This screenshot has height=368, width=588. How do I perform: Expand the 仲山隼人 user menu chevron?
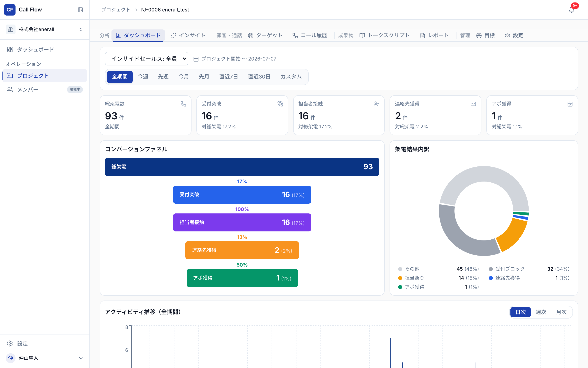pyautogui.click(x=81, y=358)
